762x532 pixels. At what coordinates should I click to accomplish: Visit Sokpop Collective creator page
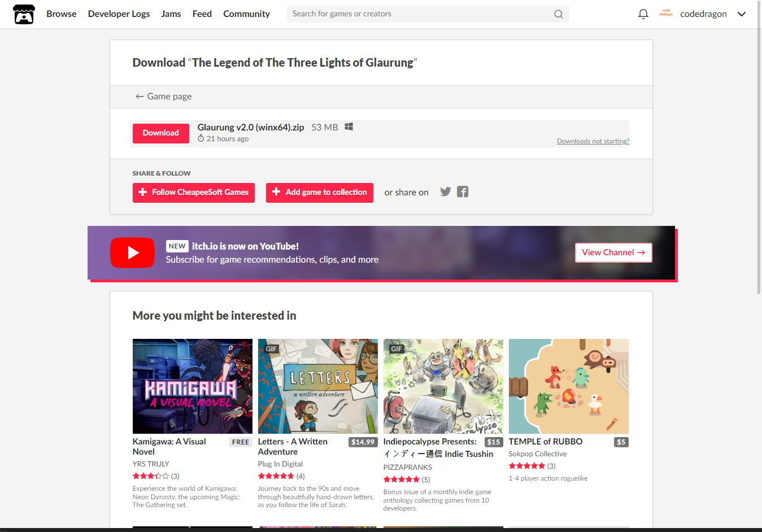point(538,453)
